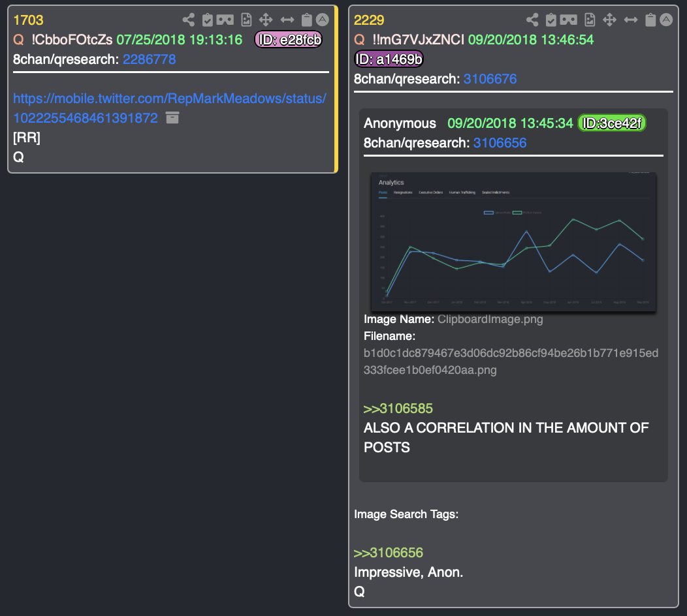Screen dimensions: 687x616
Task: Open the RepMarkMeadows Twitter status link
Action: (x=170, y=108)
